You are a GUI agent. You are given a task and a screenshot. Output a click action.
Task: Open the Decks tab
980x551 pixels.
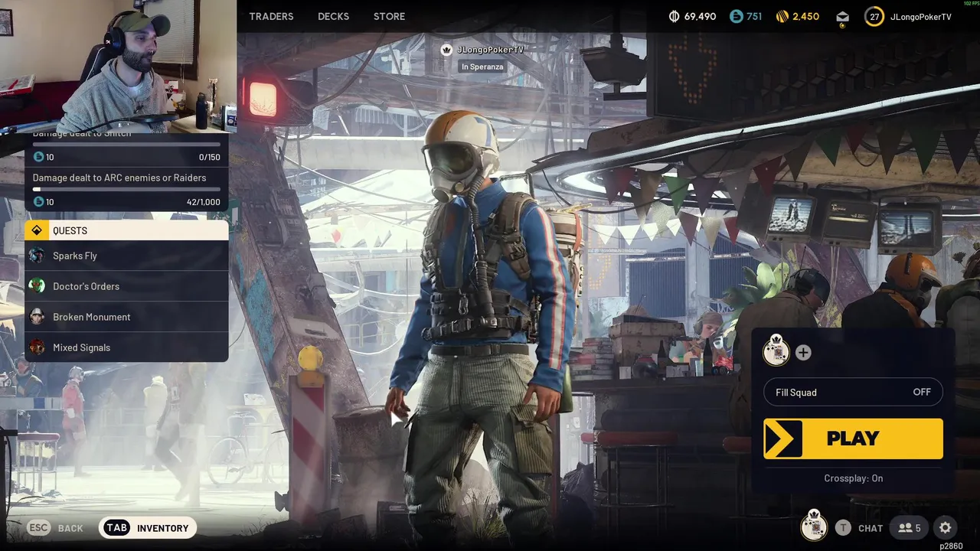click(x=333, y=16)
